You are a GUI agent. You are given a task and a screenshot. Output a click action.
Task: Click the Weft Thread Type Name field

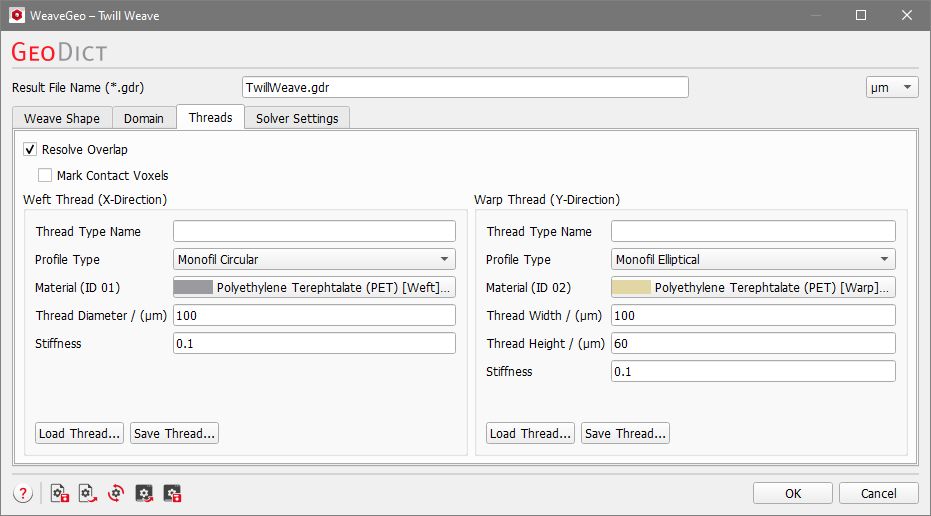tap(314, 231)
